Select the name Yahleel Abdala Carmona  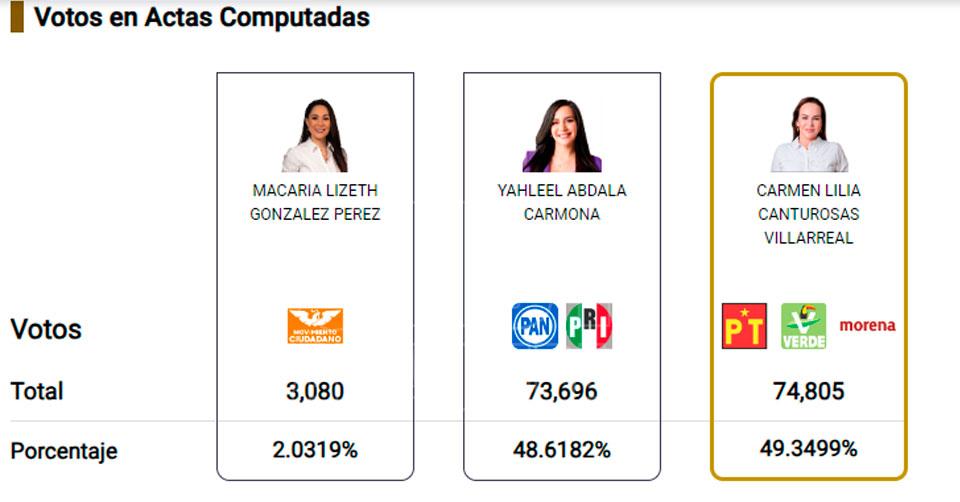(x=561, y=202)
